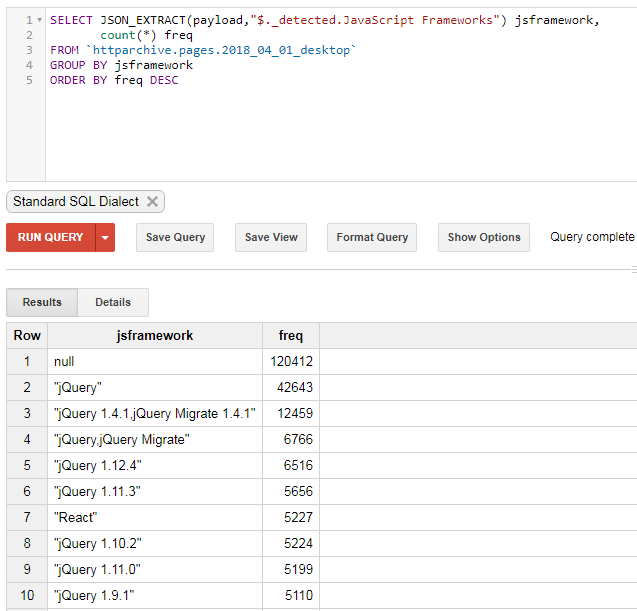Click Format Query
The height and width of the screenshot is (611, 637).
click(x=372, y=237)
